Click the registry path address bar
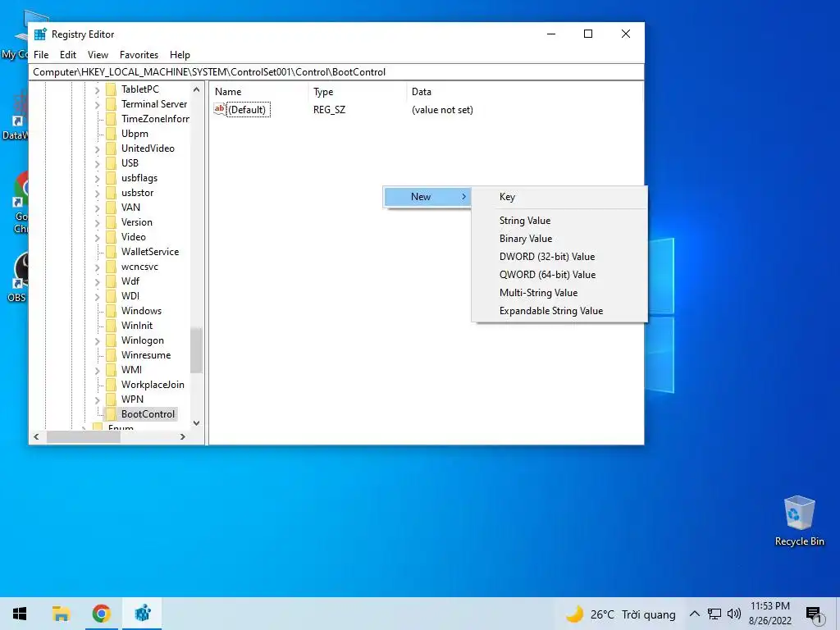This screenshot has width=840, height=630. click(336, 72)
